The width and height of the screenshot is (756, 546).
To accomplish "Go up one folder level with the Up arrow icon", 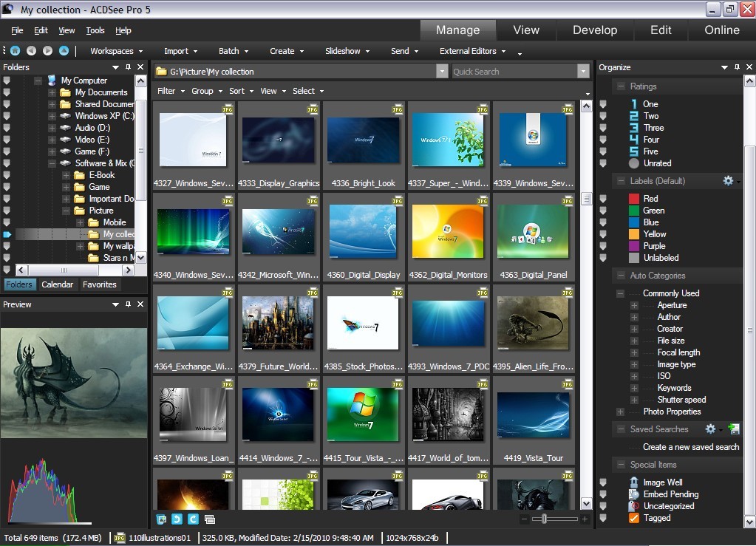I will click(64, 51).
